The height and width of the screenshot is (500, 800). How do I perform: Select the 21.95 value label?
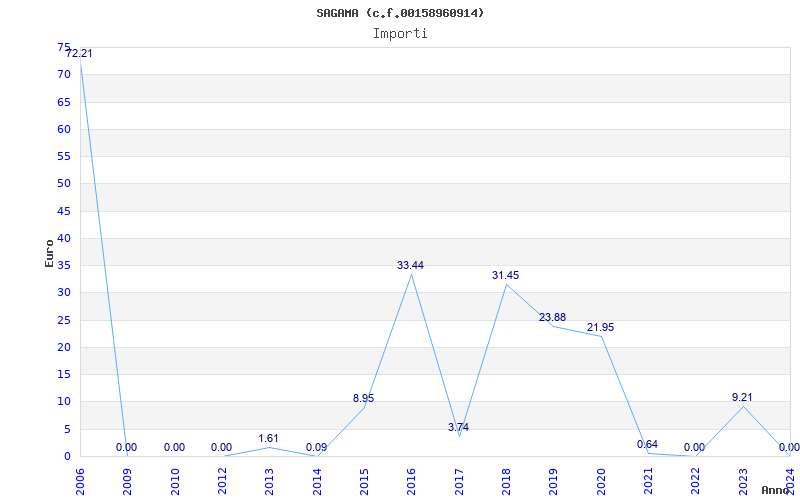600,327
